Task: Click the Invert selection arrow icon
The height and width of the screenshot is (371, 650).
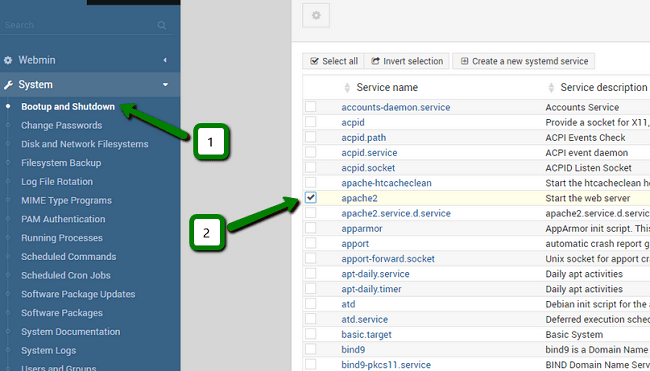Action: (375, 61)
